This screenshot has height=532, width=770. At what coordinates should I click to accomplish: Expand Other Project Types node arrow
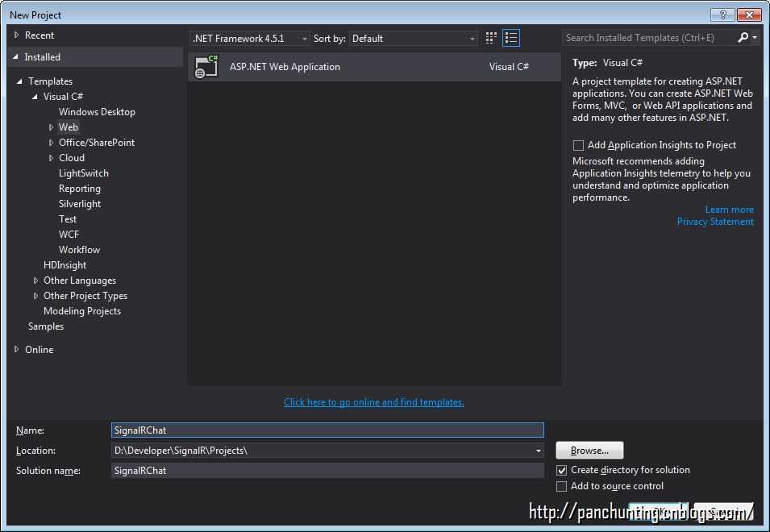[35, 296]
